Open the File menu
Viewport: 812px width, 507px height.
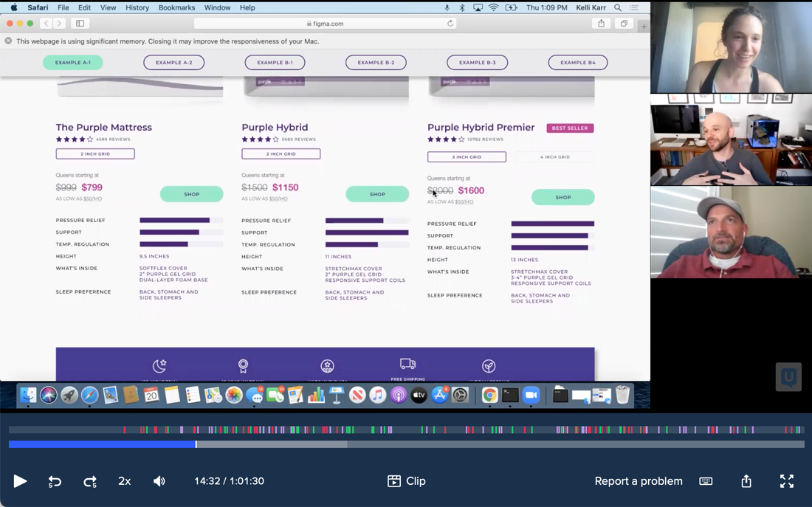[63, 8]
